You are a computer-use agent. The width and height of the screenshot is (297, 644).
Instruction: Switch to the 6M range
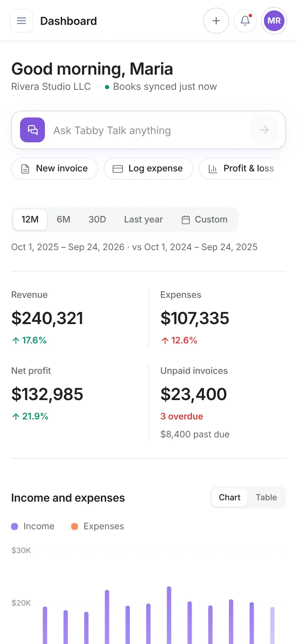[x=64, y=219]
